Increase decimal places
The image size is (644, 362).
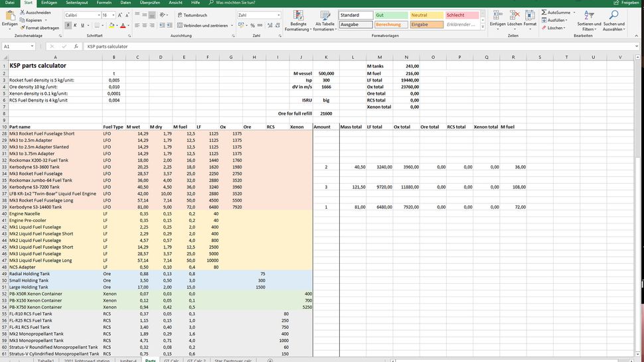click(270, 25)
